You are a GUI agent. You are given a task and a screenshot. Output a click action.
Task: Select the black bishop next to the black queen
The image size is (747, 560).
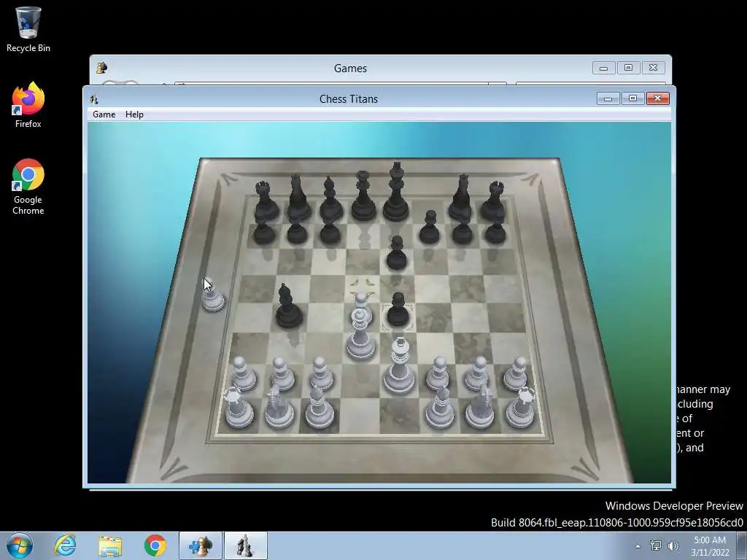[x=330, y=198]
